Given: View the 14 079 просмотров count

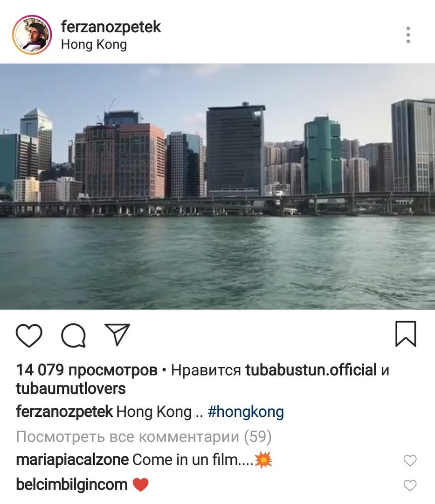Looking at the screenshot, I should pos(87,370).
